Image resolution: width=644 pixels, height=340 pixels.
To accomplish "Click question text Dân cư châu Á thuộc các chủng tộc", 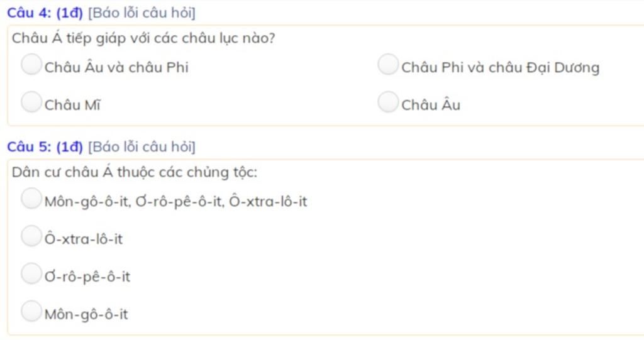I will coord(135,172).
